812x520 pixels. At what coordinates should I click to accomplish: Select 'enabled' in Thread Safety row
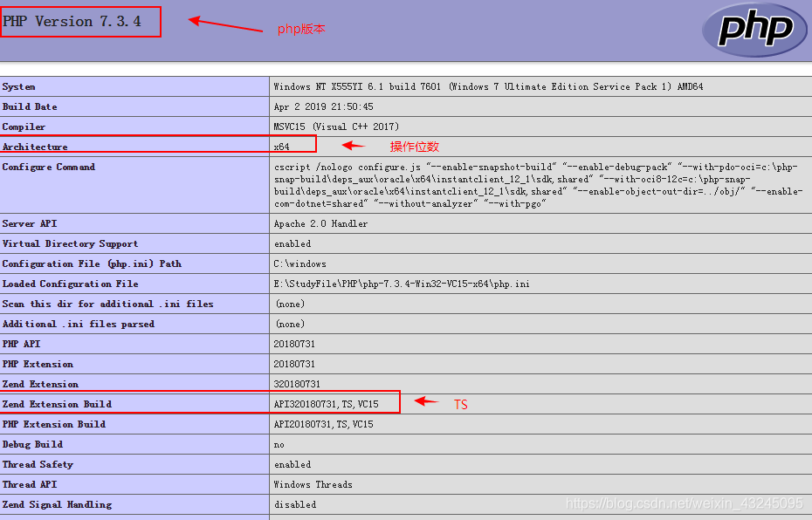(x=292, y=465)
